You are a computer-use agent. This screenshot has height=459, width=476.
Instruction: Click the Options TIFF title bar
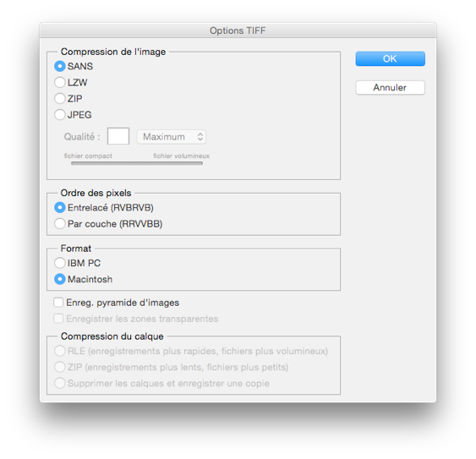[x=238, y=30]
